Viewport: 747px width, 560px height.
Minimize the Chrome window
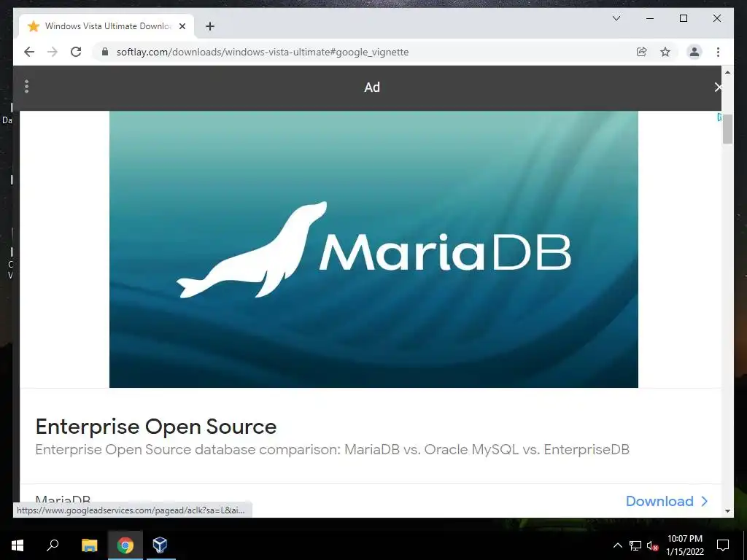[650, 18]
